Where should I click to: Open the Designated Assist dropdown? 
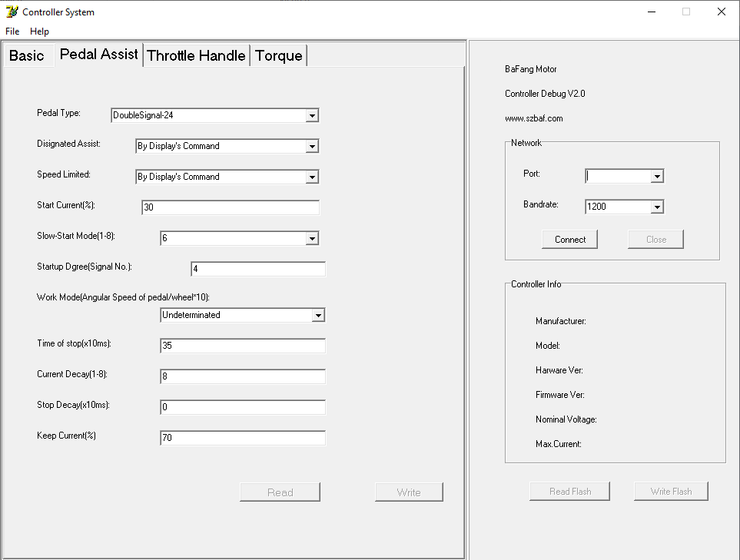311,147
